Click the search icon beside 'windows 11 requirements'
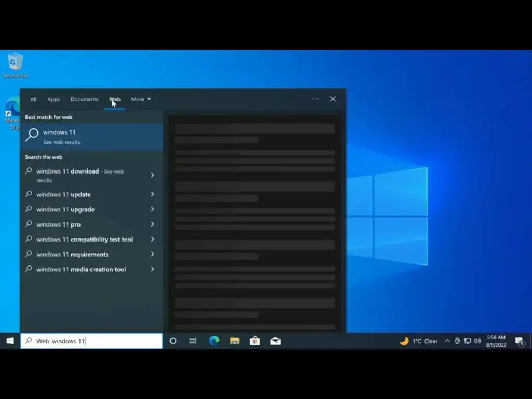 [x=29, y=254]
